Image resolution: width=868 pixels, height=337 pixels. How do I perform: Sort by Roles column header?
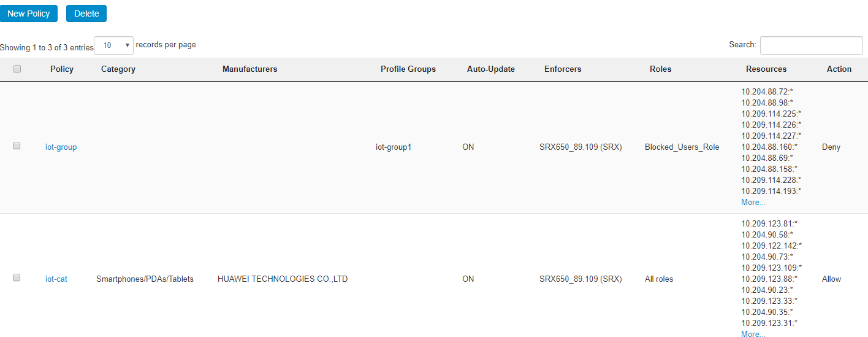pos(660,69)
